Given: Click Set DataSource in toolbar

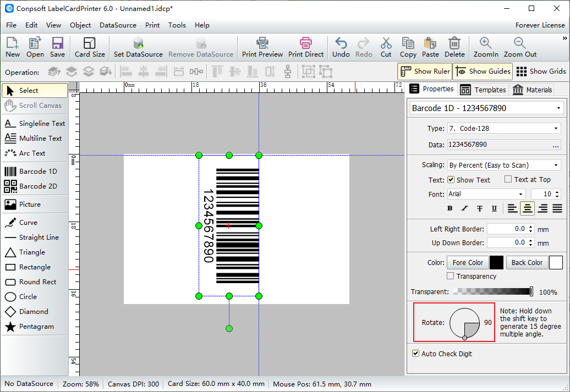Looking at the screenshot, I should [x=138, y=47].
